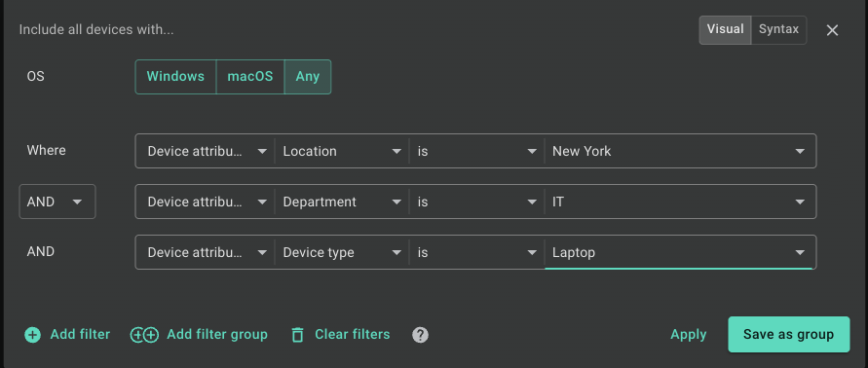The width and height of the screenshot is (868, 368).
Task: Click the Apply button
Action: tap(688, 335)
